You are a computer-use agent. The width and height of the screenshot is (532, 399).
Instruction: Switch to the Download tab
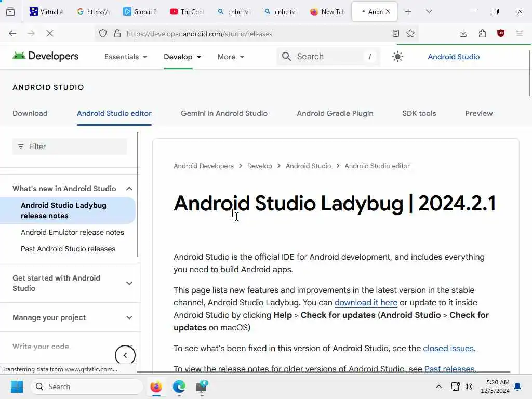(x=30, y=113)
